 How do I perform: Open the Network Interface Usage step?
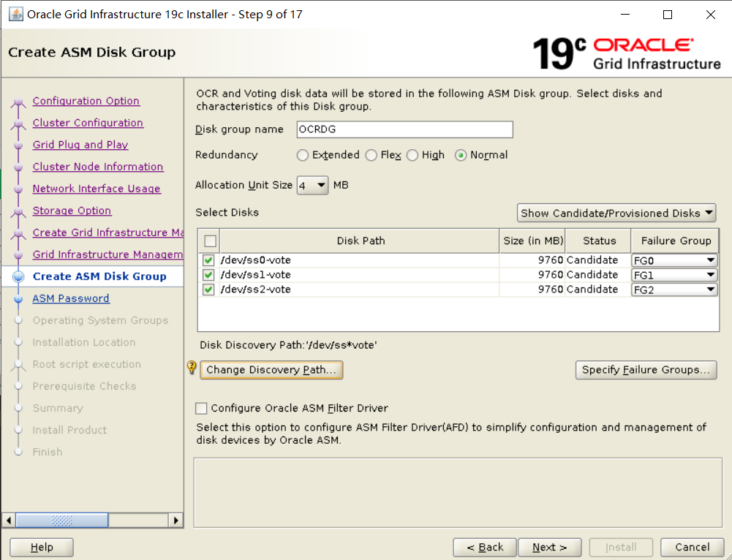pos(97,189)
